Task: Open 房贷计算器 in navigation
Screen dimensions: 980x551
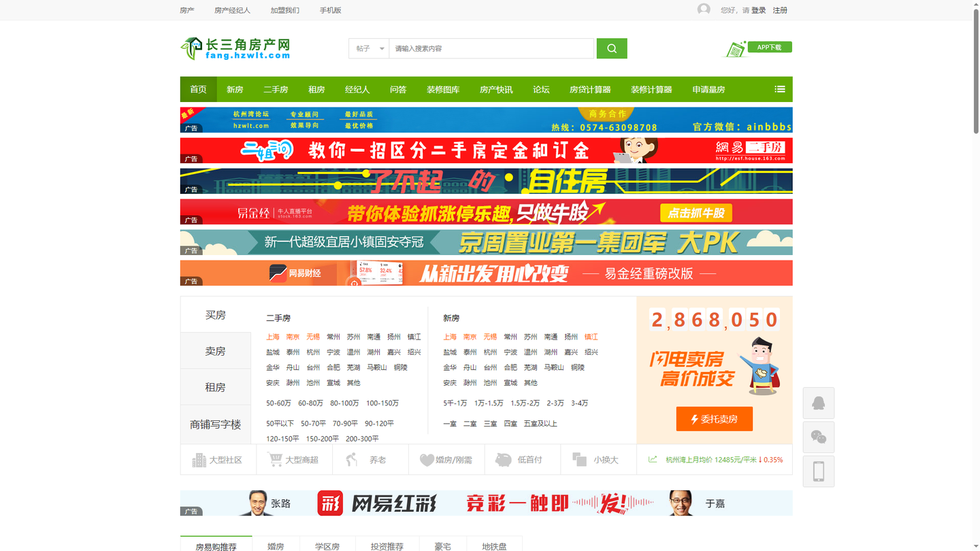Action: [590, 89]
